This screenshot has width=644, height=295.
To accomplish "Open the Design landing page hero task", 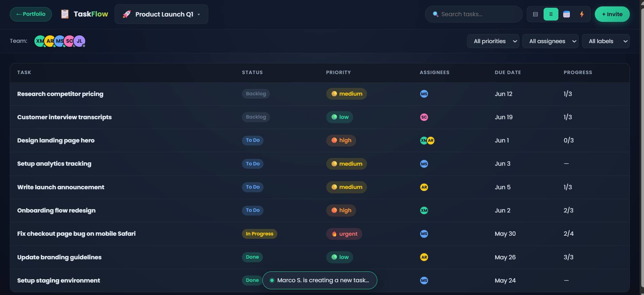I will (x=56, y=140).
